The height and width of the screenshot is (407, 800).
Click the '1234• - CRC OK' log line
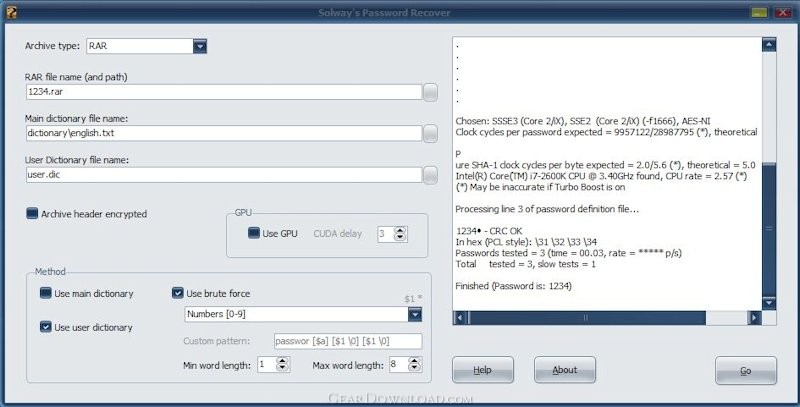489,231
